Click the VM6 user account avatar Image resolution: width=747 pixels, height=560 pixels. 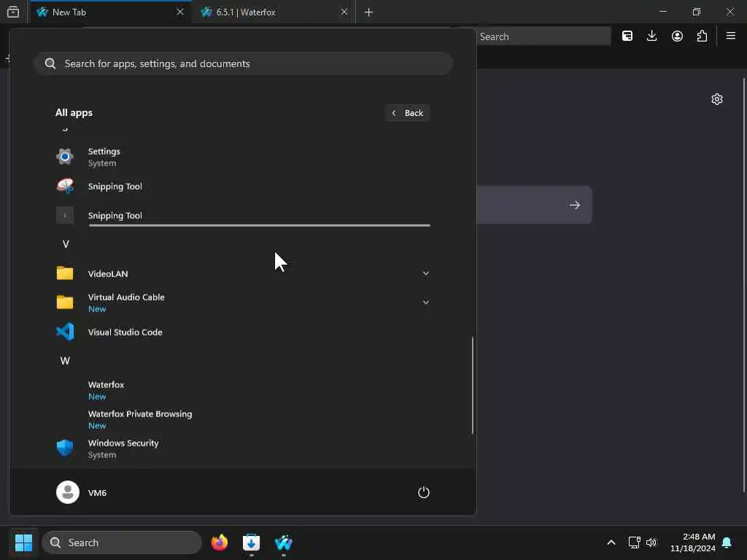[68, 492]
